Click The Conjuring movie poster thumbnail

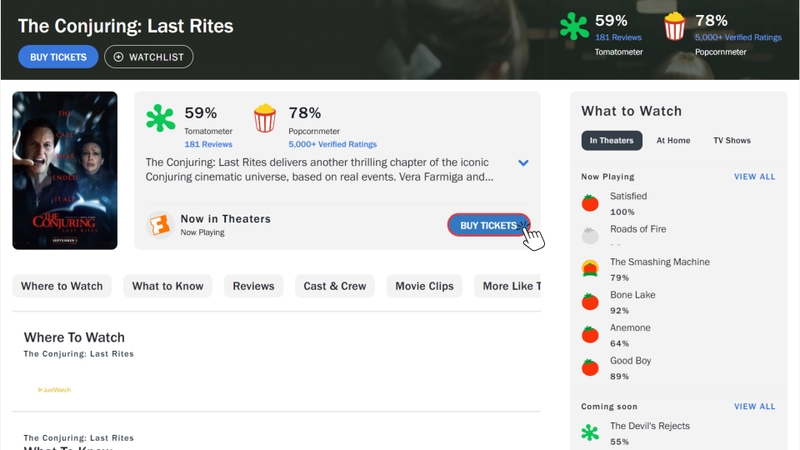65,170
